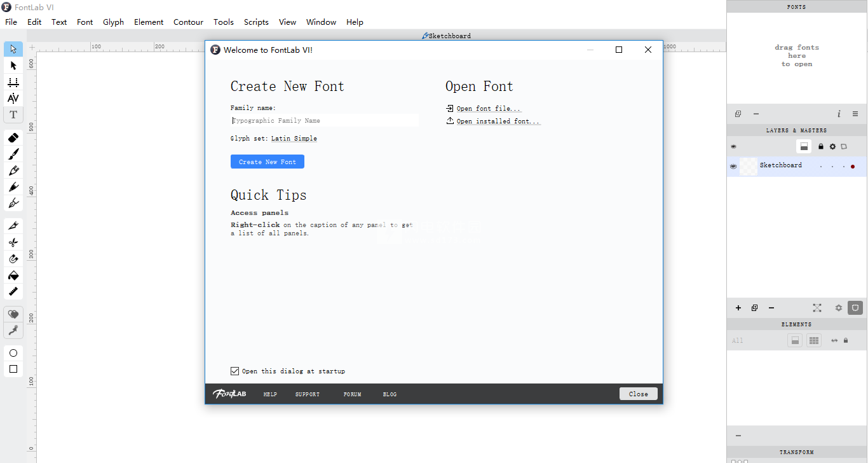Screen dimensions: 868x463
Task: Click the crossed-arrows icon in Layers panel
Action: (817, 308)
